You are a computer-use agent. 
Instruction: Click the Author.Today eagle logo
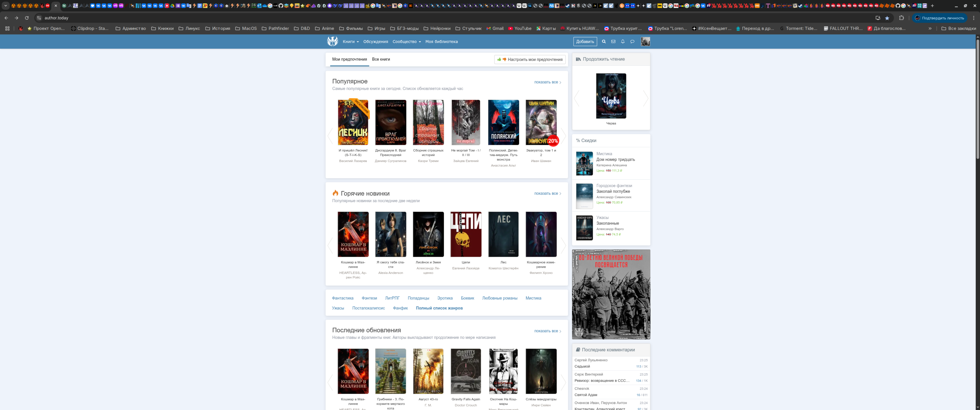tap(332, 41)
